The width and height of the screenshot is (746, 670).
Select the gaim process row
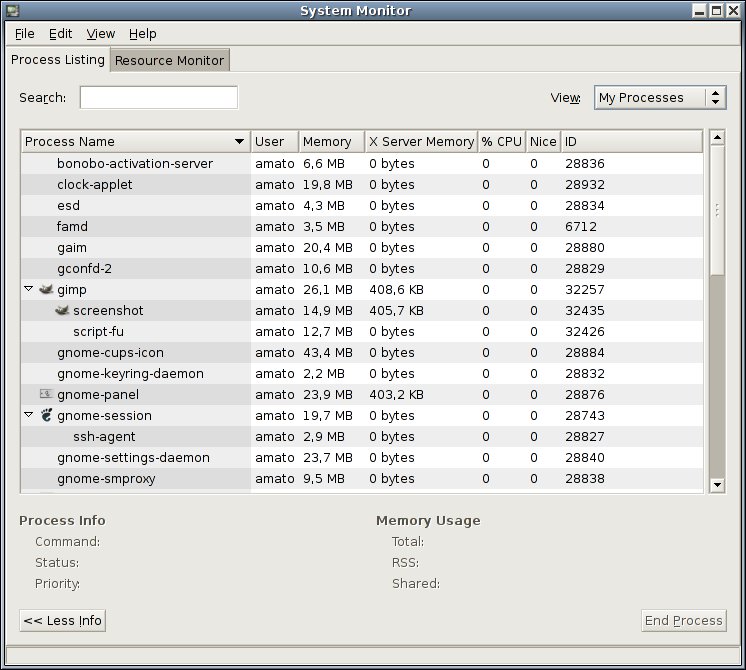362,247
